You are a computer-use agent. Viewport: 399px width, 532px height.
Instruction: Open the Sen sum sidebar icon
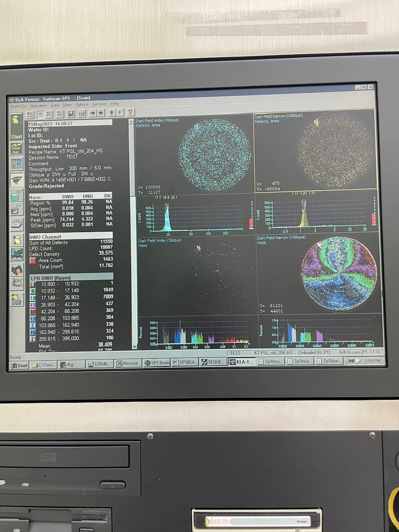(x=16, y=299)
